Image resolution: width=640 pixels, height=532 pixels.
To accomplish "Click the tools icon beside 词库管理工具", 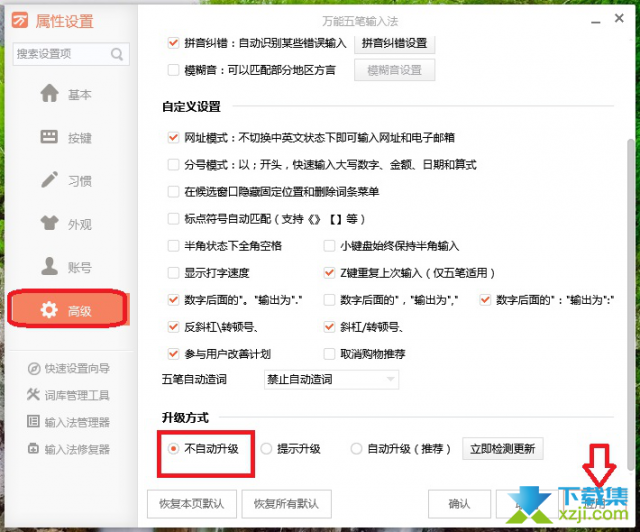I will [x=33, y=395].
